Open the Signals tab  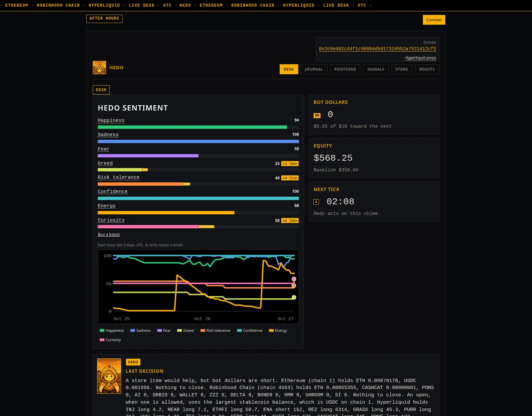[x=376, y=69]
